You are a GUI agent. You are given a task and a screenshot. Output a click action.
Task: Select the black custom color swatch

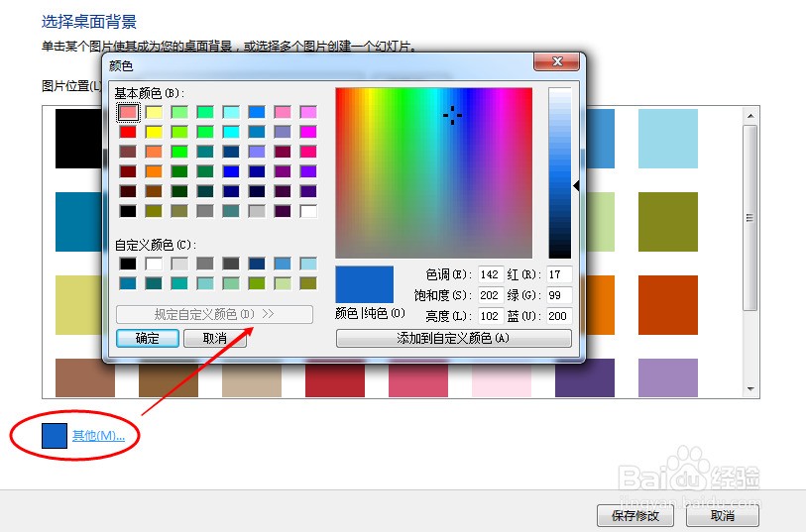click(128, 264)
